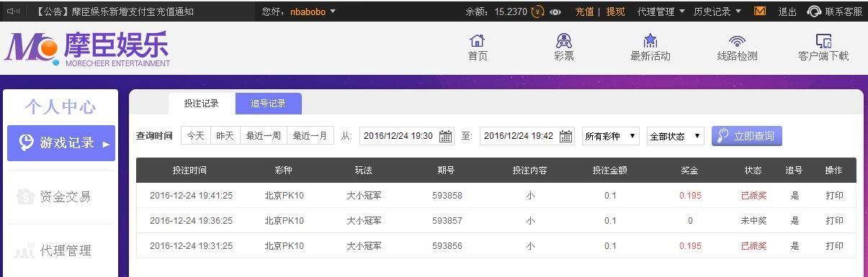Select 游戏记录 in sidebar
This screenshot has width=868, height=277.
[61, 143]
